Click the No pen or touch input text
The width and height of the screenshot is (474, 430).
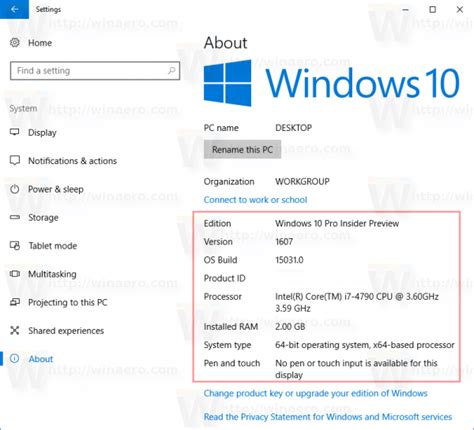[x=356, y=369]
